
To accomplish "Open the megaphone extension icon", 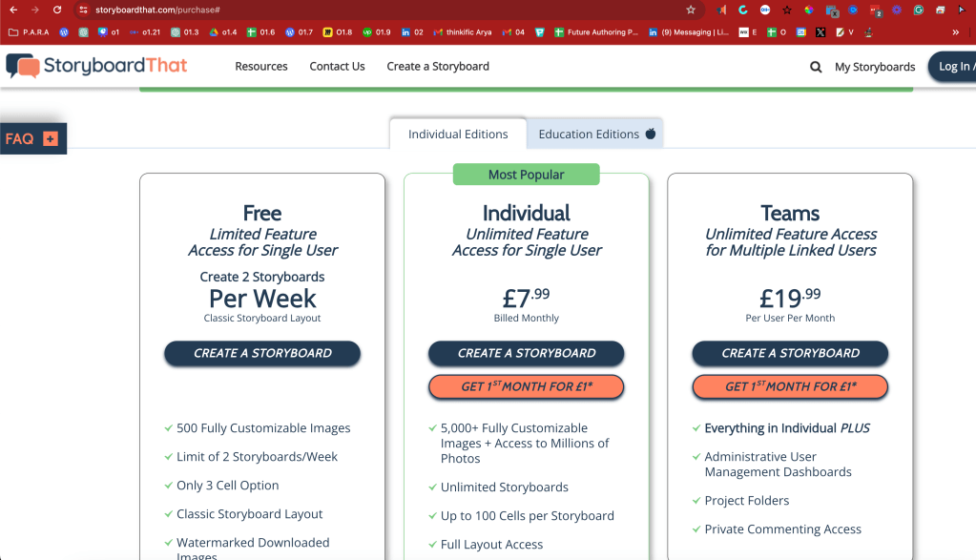I will (721, 10).
